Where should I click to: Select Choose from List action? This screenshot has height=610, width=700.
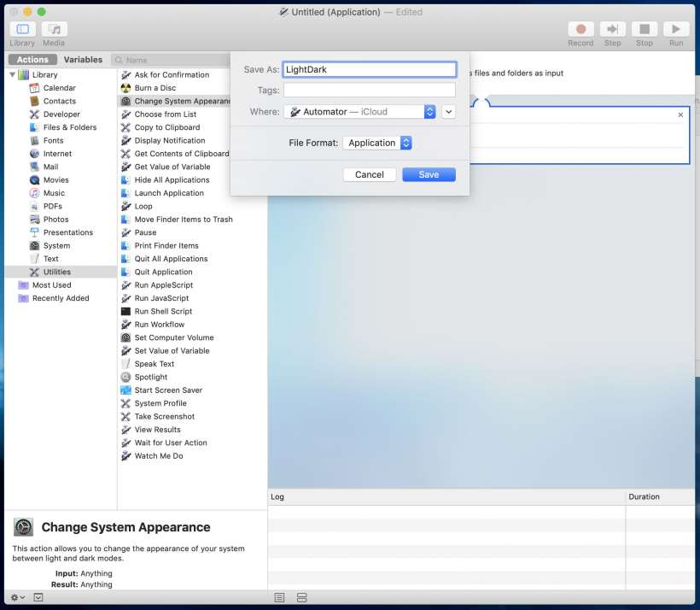[165, 114]
